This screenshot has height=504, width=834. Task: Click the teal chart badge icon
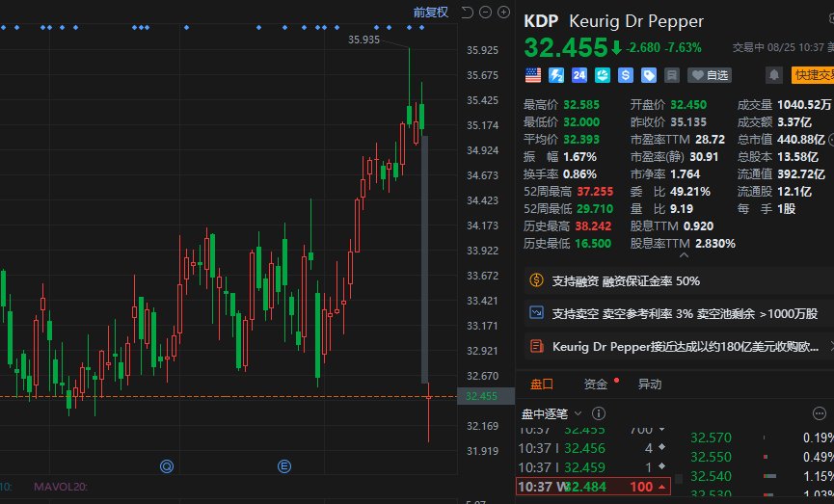pos(602,75)
